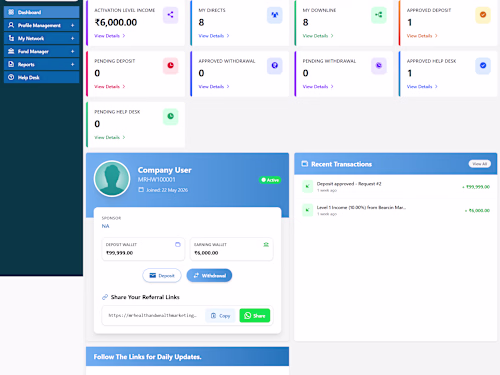Click the Deposit button
This screenshot has height=375, width=500.
(x=162, y=275)
